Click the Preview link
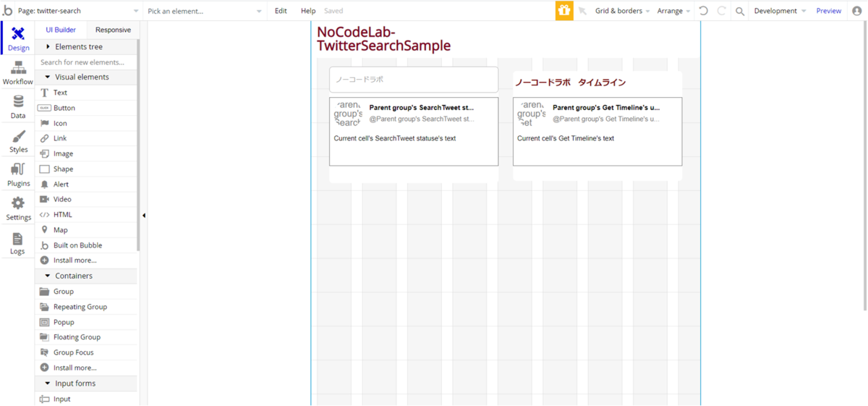Screen dimensions: 868x406 [829, 11]
